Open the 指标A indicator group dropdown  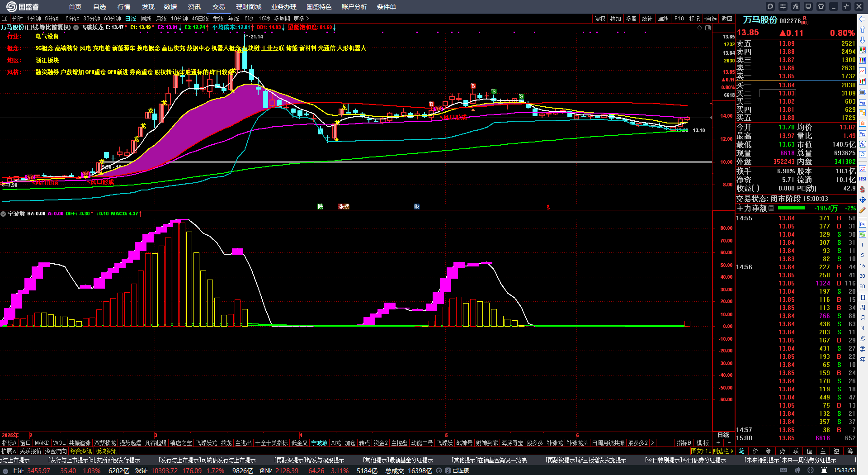click(9, 443)
